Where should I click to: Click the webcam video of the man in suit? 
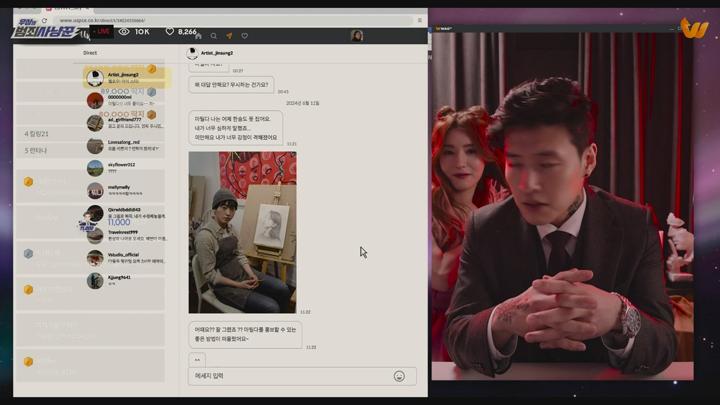(562, 206)
